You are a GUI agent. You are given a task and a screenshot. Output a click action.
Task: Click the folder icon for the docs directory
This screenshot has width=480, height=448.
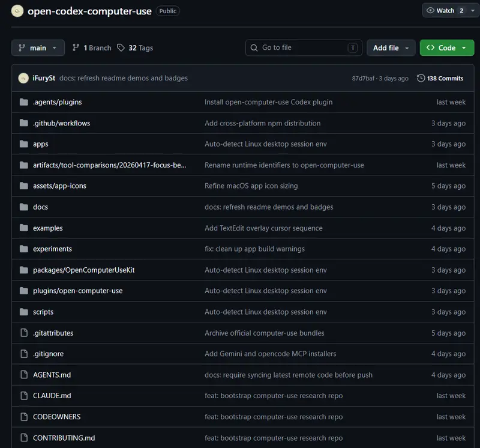[x=24, y=207]
